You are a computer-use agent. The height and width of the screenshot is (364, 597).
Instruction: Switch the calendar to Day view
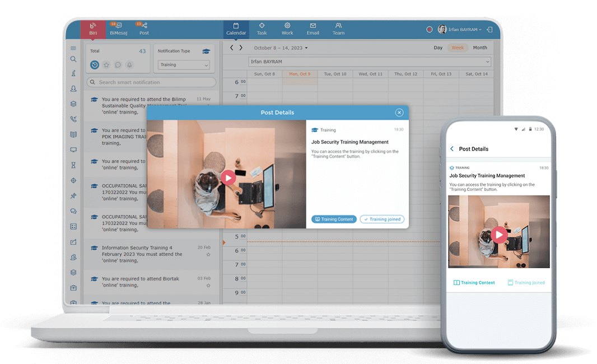[x=438, y=48]
